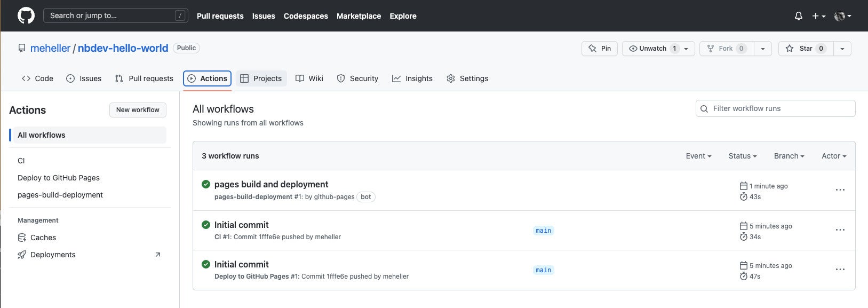This screenshot has width=868, height=308.
Task: Open the Event filter dropdown
Action: point(698,156)
